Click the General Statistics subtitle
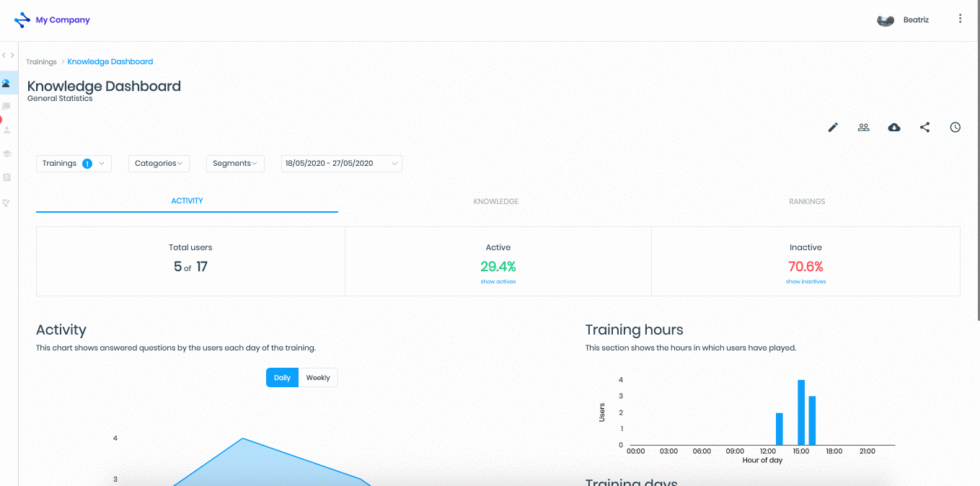The image size is (980, 486). (60, 98)
